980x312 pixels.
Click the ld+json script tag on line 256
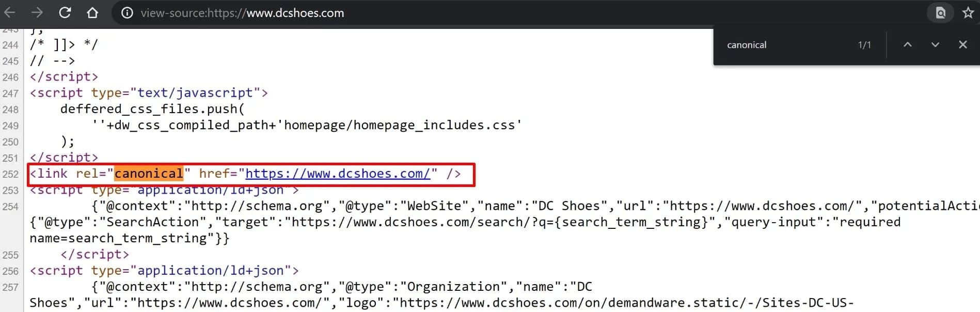pyautogui.click(x=164, y=271)
